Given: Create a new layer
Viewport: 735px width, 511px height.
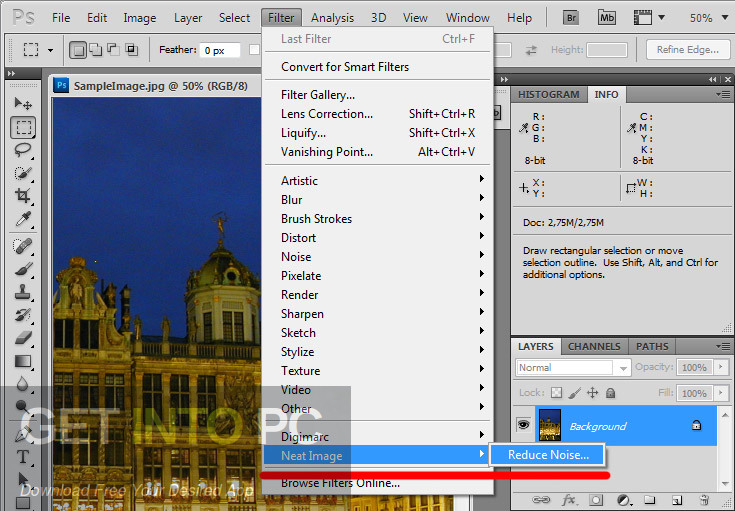Looking at the screenshot, I should (x=676, y=500).
